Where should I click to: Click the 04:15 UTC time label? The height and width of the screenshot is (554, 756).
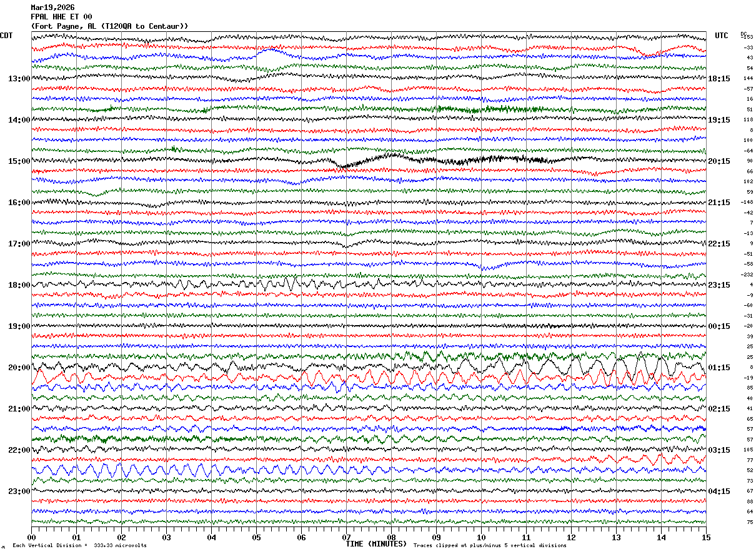point(719,491)
